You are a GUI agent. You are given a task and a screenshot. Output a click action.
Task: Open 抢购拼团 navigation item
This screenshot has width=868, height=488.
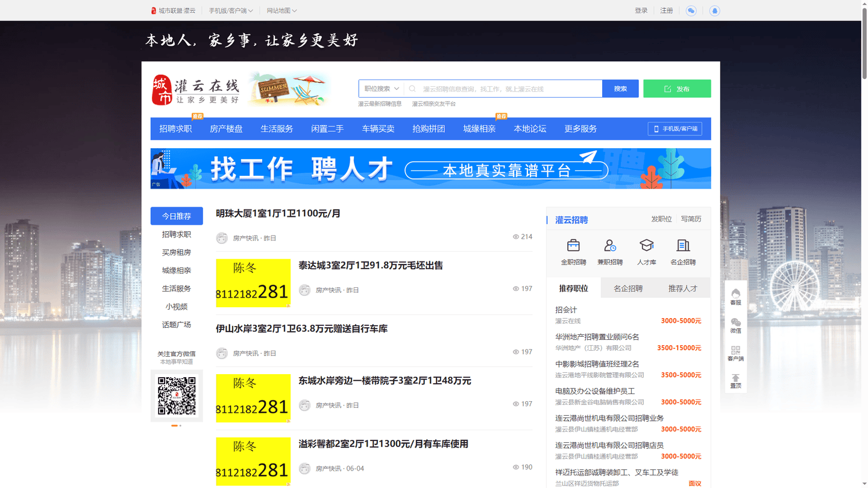click(x=429, y=129)
